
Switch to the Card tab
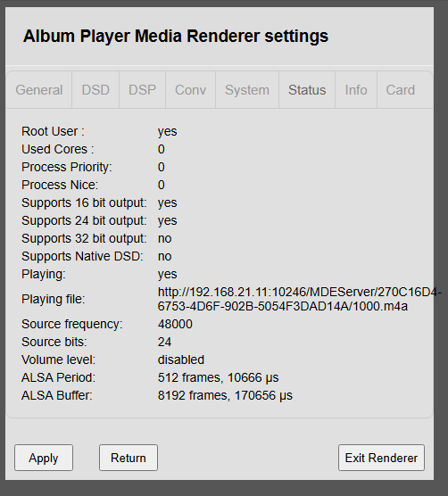pos(400,90)
